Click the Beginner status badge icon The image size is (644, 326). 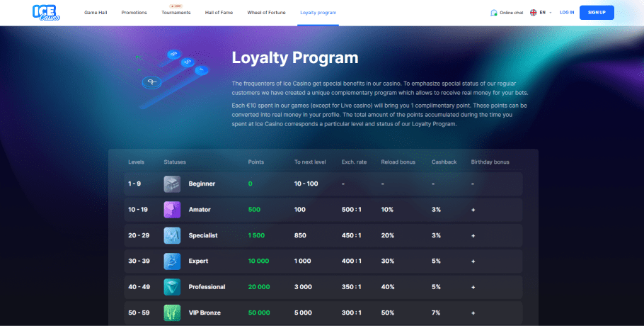click(x=172, y=184)
